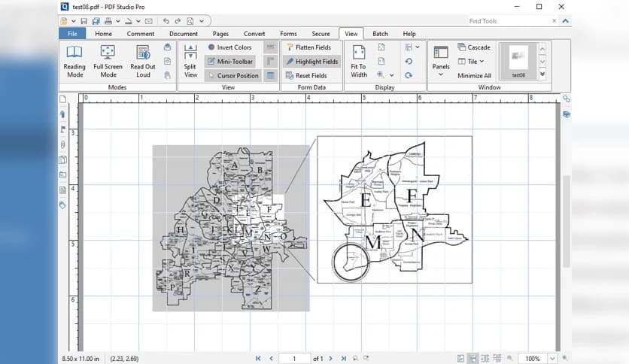629x364 pixels.
Task: Rotate view counterclockwise
Action: (409, 62)
